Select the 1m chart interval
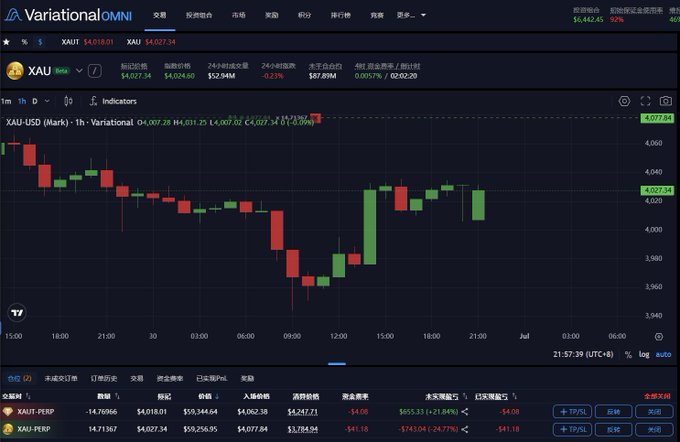 click(6, 101)
